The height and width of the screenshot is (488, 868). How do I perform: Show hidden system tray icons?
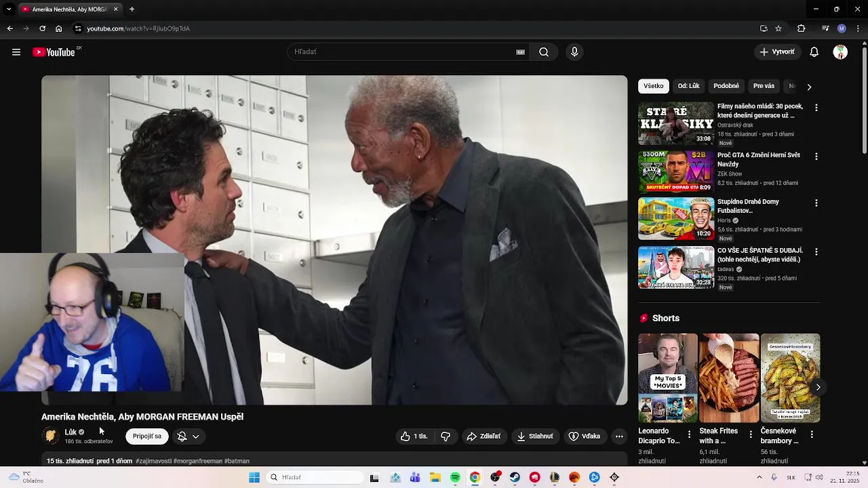(759, 477)
